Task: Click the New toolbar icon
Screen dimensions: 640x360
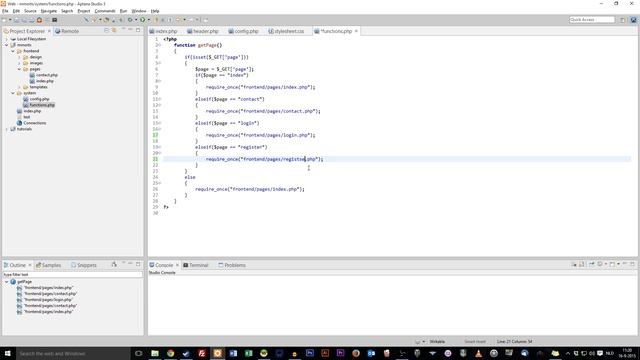Action: (4, 20)
